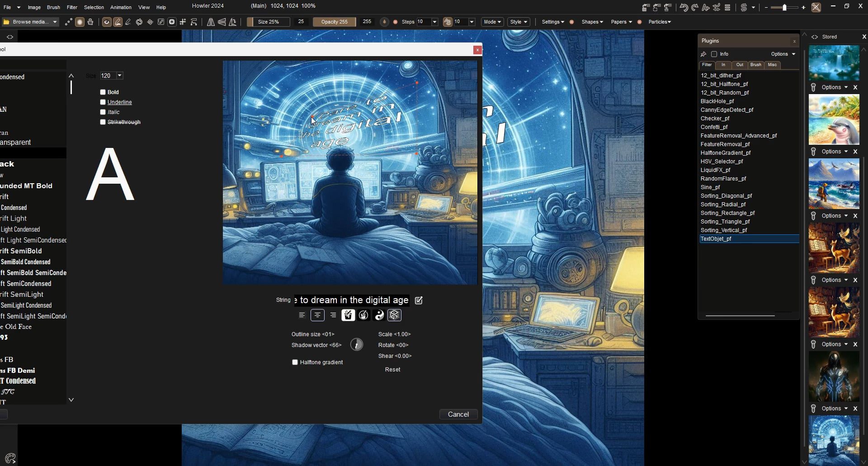This screenshot has width=868, height=466.
Task: Expand the Browse media dropdown
Action: pos(55,22)
